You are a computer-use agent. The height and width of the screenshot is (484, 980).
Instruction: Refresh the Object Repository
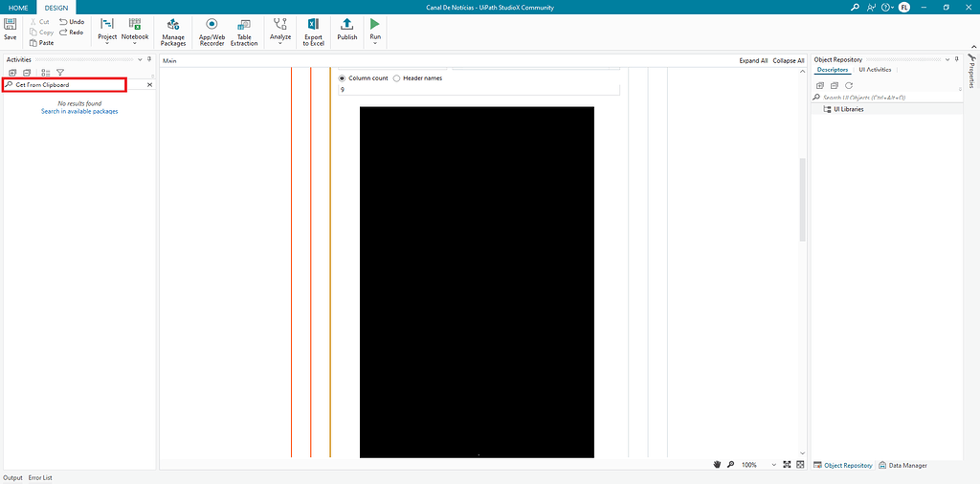pyautogui.click(x=849, y=85)
